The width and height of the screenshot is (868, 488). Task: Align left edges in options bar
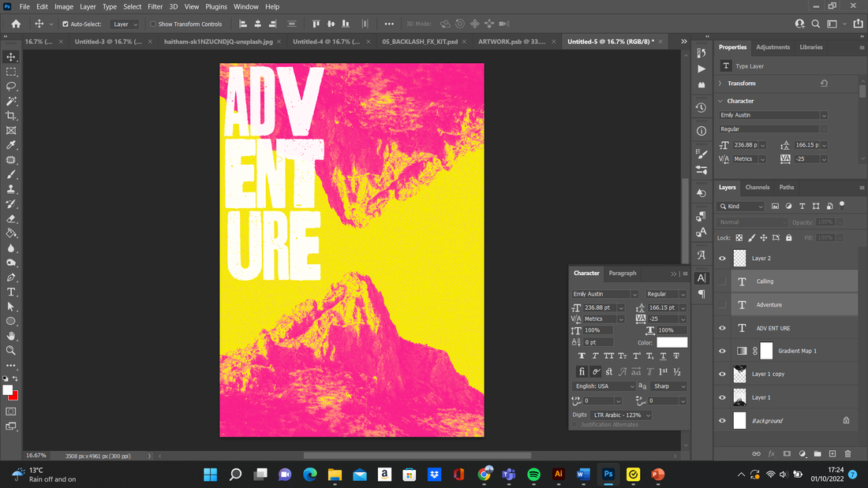243,24
